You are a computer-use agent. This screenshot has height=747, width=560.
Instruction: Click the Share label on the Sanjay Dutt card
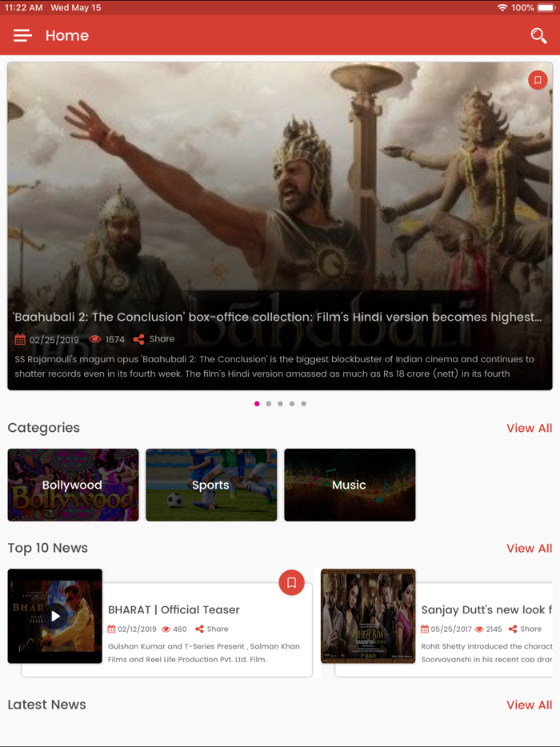click(x=531, y=629)
